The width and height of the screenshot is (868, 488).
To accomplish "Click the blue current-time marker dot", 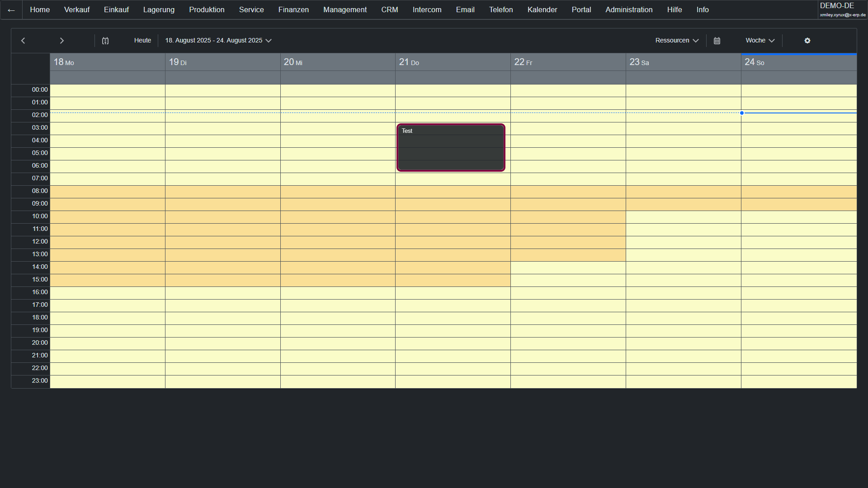I will [x=742, y=113].
